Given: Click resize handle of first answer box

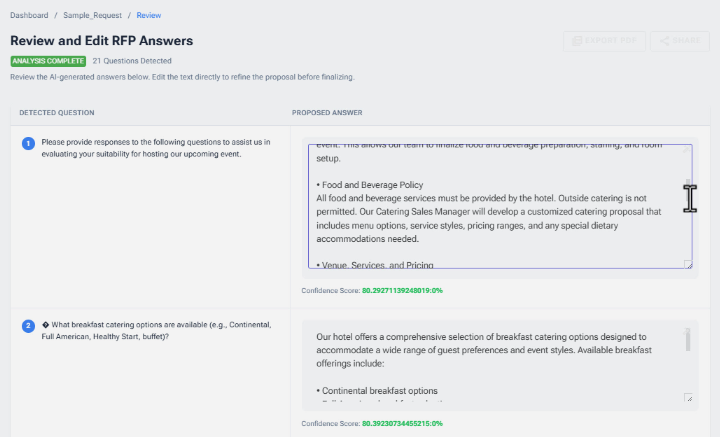Looking at the screenshot, I should coord(687,264).
